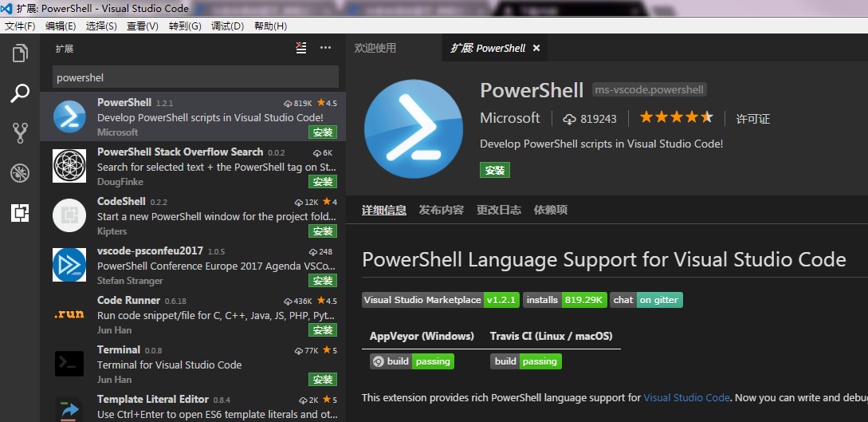Screen dimensions: 868x422
Task: Click the CodeShell 4-star rating
Action: [x=330, y=202]
